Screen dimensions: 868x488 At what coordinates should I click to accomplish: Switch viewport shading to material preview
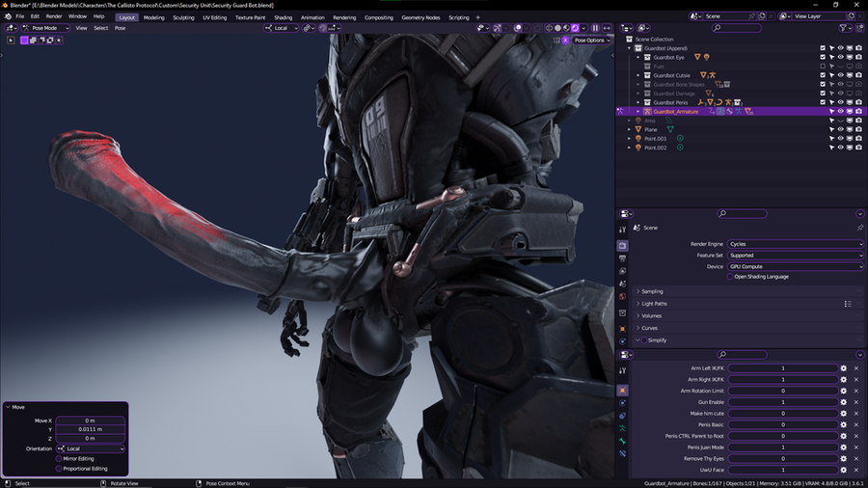tap(566, 28)
